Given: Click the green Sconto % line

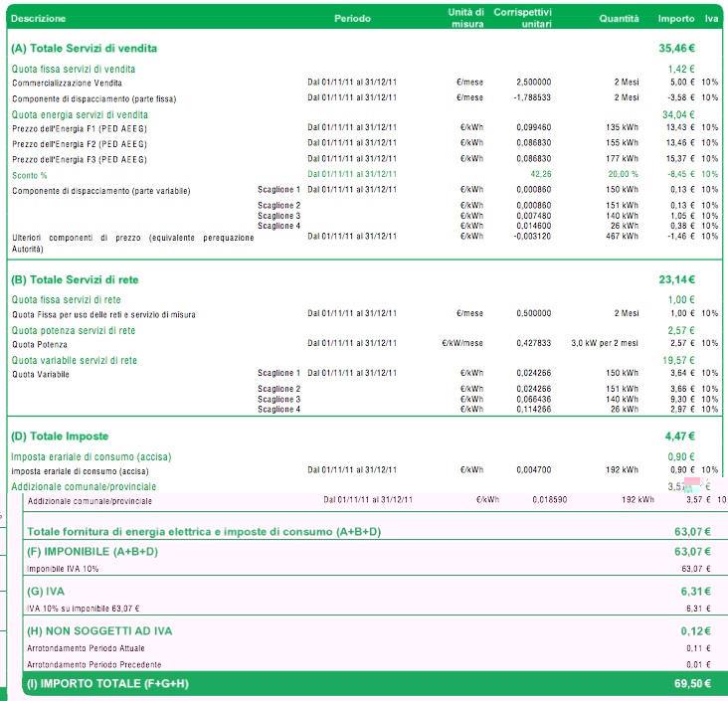Looking at the screenshot, I should click(364, 175).
